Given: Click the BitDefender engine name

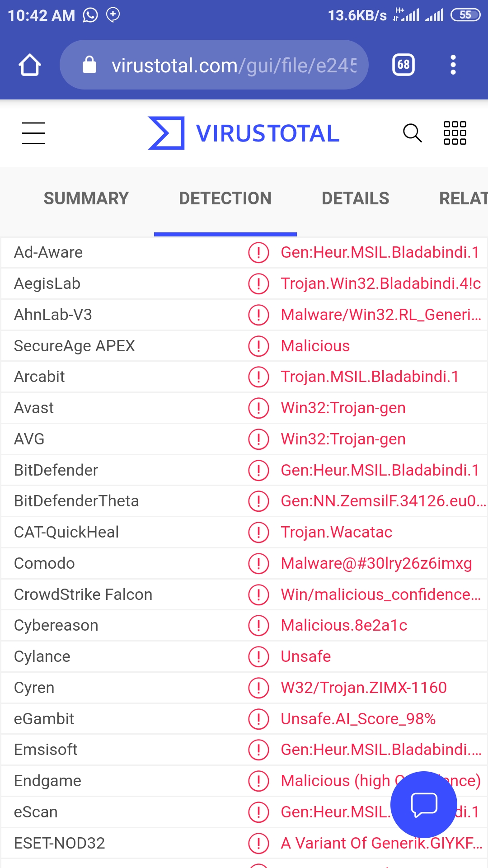Looking at the screenshot, I should pos(56,470).
